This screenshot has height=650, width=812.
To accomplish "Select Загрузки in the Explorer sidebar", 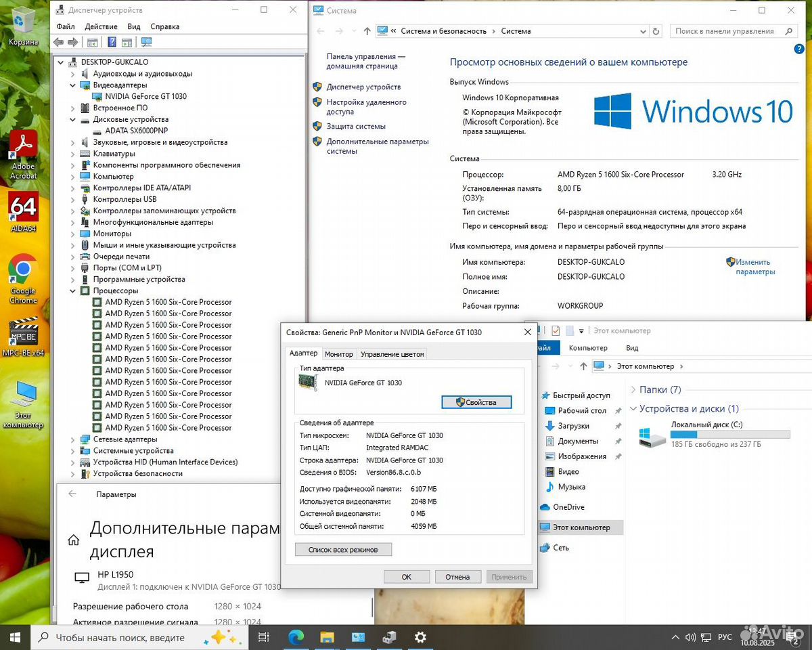I will pyautogui.click(x=573, y=426).
